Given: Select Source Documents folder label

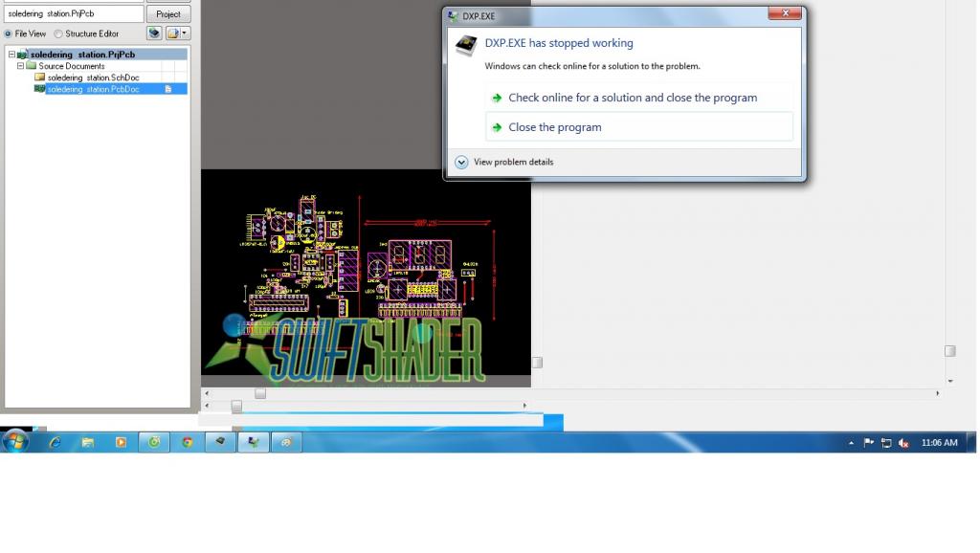Looking at the screenshot, I should tap(71, 66).
